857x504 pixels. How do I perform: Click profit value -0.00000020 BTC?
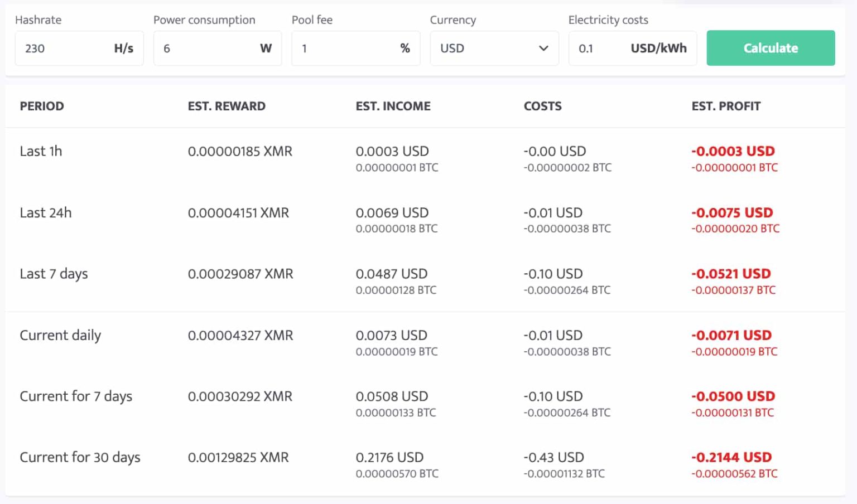pyautogui.click(x=735, y=229)
